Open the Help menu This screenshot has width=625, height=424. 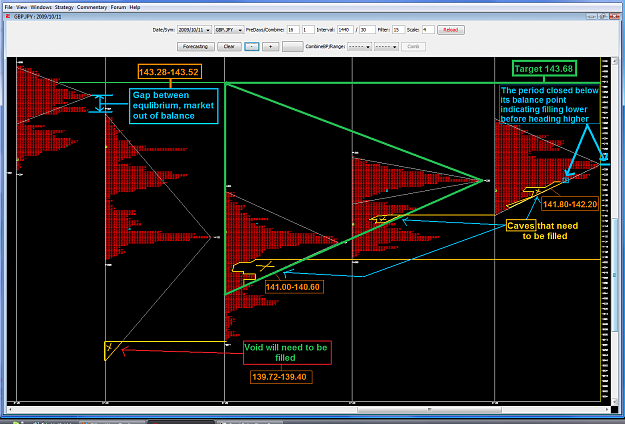pyautogui.click(x=135, y=7)
